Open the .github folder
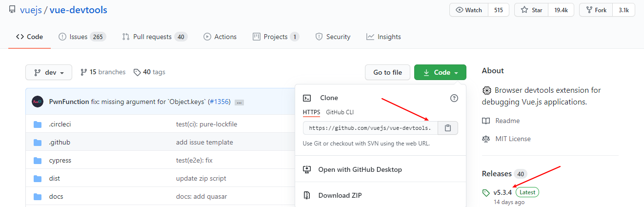 (60, 143)
